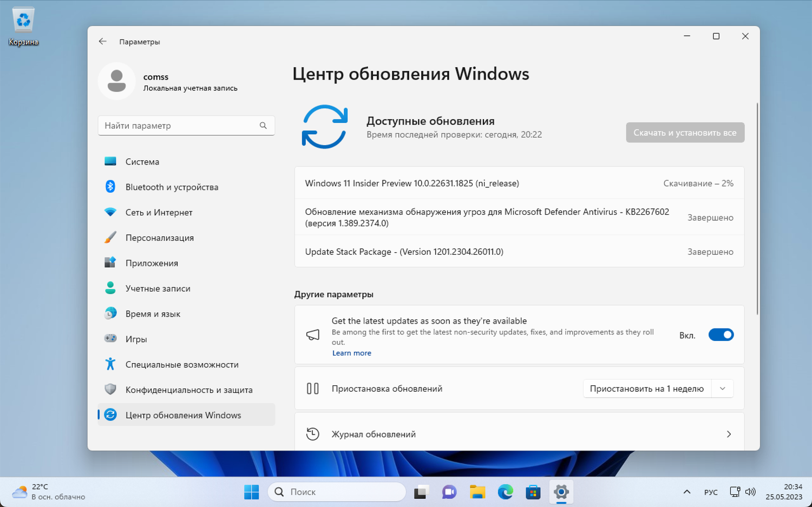Click the Wi-Fi icon beside Сеть и Интернет
812x507 pixels.
tap(110, 212)
